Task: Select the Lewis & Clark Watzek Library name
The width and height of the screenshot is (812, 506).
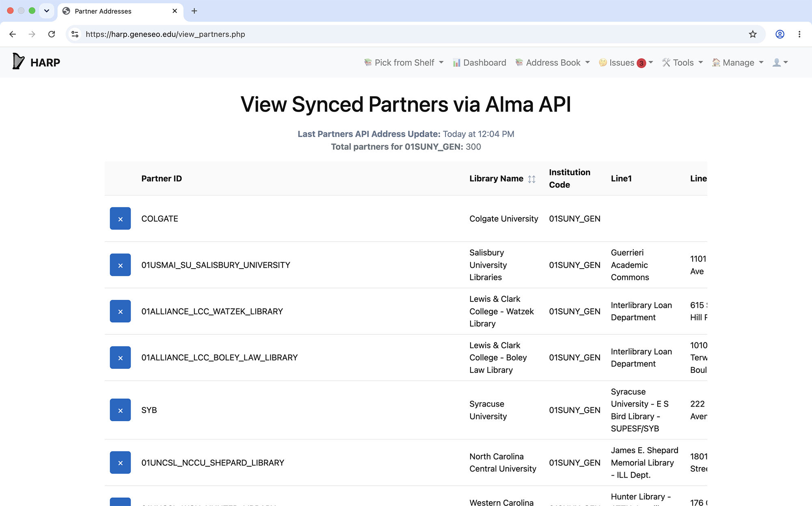Action: coord(502,311)
